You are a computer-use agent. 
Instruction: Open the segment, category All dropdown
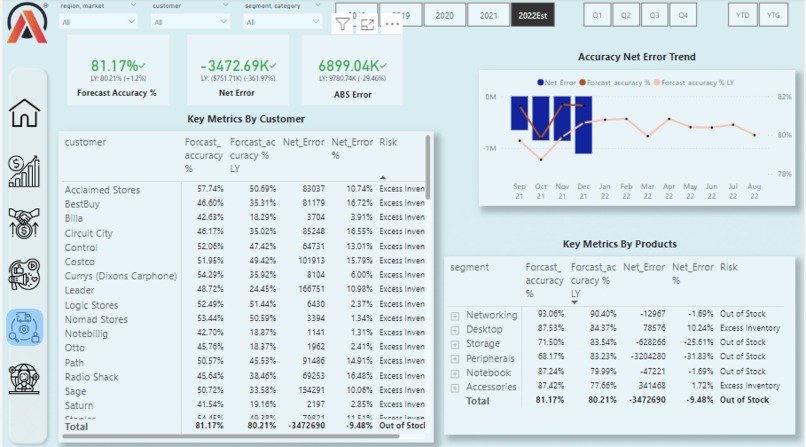[282, 22]
